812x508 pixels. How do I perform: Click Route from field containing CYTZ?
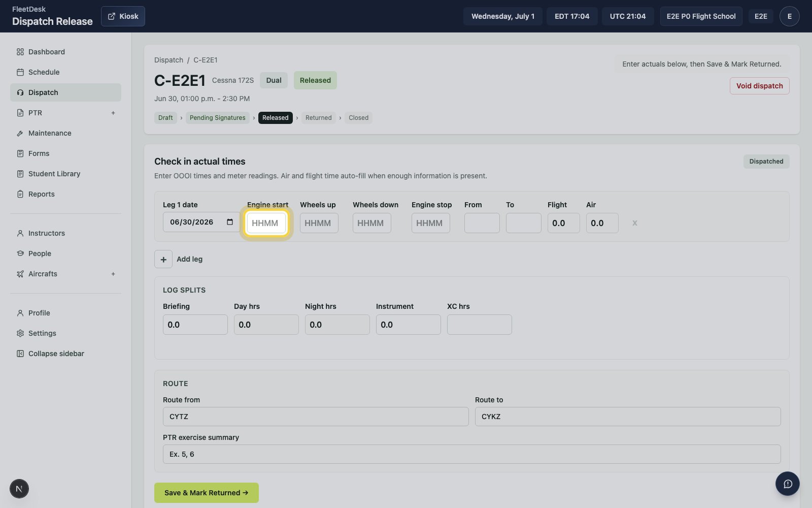tap(316, 417)
